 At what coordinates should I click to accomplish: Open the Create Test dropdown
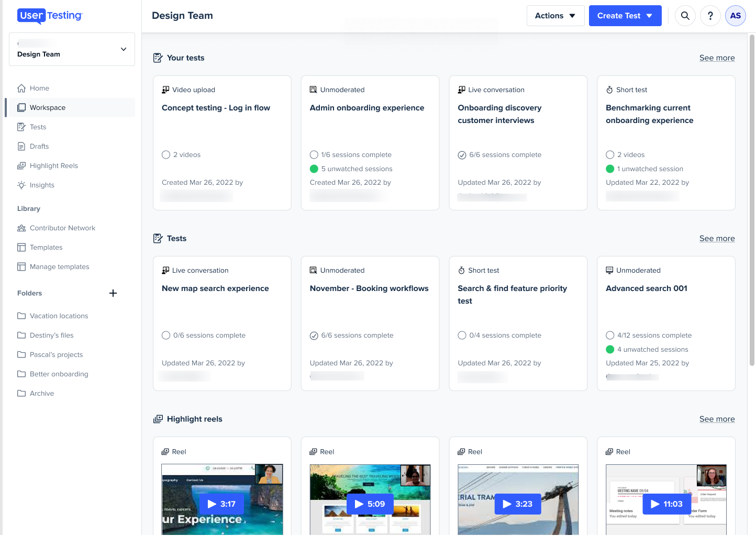625,16
